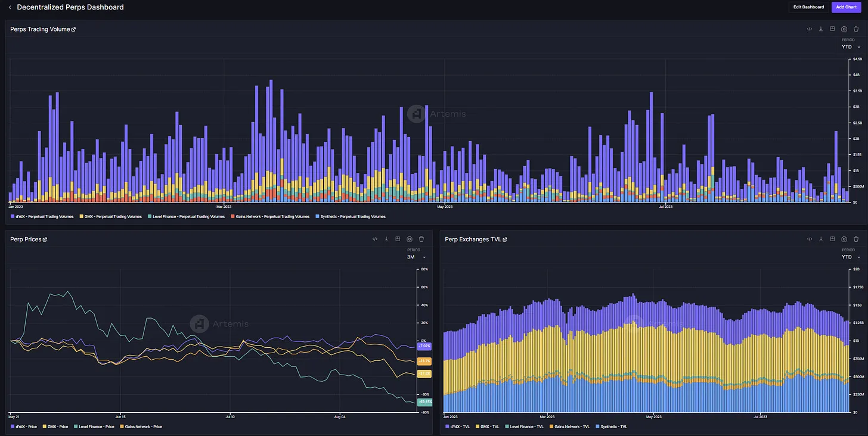The image size is (868, 436).
Task: Delete the Perp Prices chart
Action: click(421, 239)
